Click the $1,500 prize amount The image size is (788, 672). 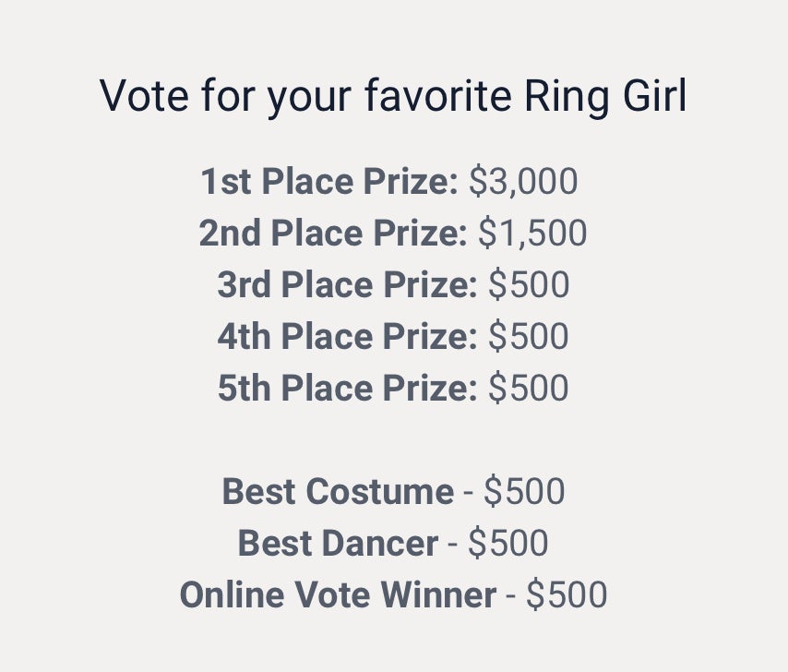pos(532,234)
